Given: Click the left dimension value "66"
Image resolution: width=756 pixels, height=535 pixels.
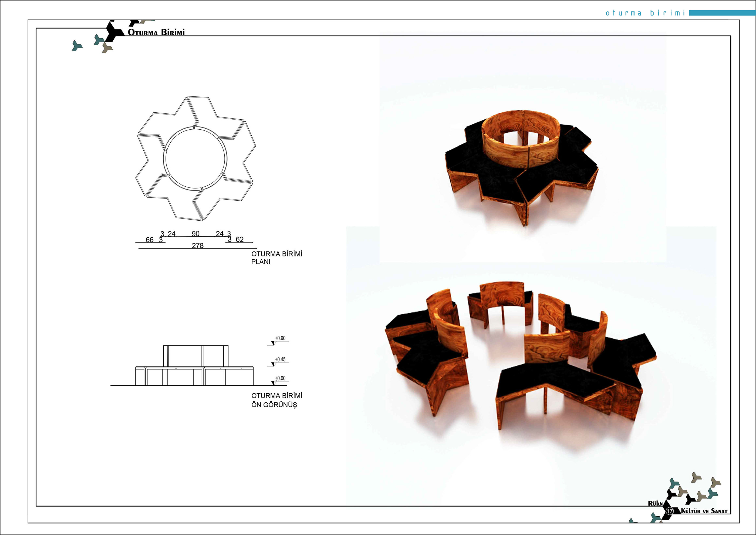Looking at the screenshot, I should pyautogui.click(x=150, y=240).
